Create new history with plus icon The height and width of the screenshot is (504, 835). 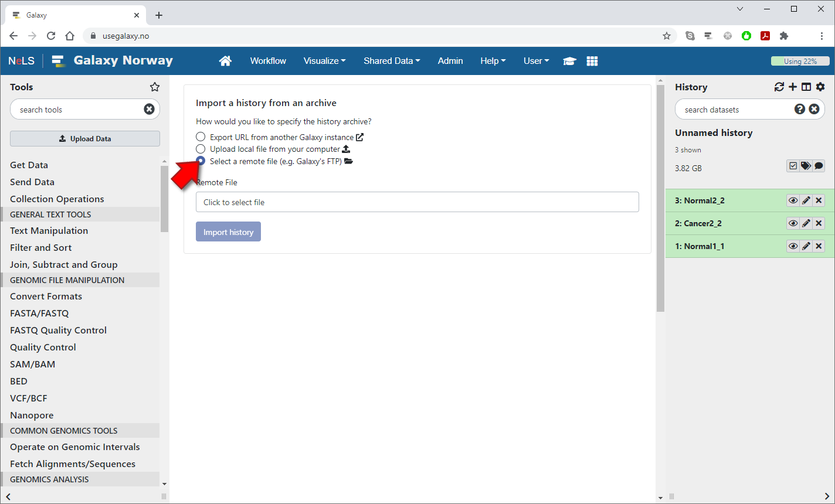[x=793, y=87]
